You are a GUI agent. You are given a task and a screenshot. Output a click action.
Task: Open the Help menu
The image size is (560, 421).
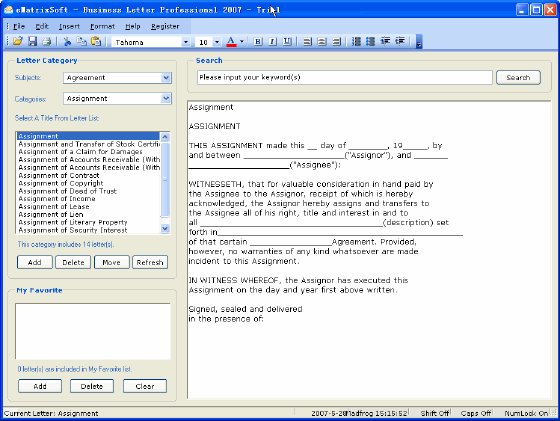tap(132, 26)
